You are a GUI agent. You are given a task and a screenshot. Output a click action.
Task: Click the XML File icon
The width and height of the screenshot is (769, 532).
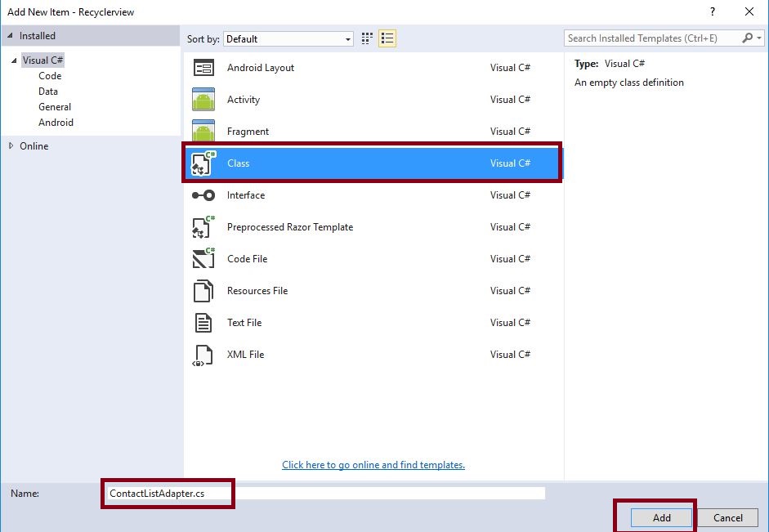point(203,355)
